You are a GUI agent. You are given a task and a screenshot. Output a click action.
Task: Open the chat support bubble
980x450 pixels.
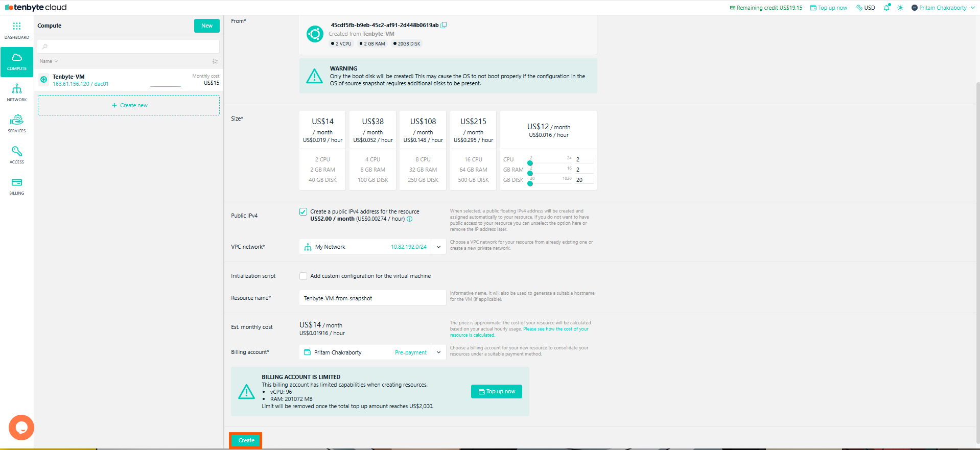pos(21,428)
